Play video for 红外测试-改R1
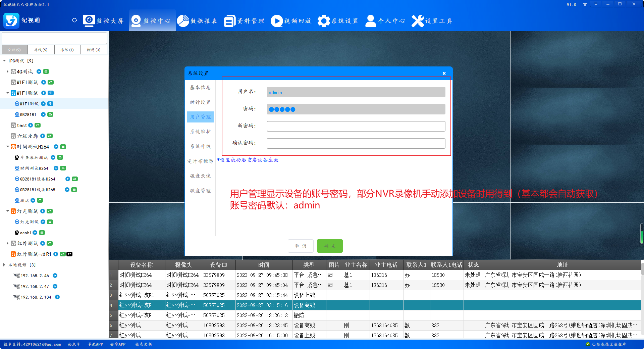 point(56,254)
